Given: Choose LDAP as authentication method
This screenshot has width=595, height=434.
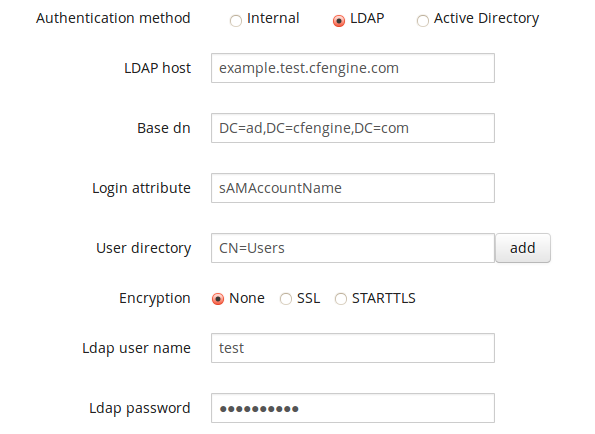Looking at the screenshot, I should pyautogui.click(x=339, y=20).
